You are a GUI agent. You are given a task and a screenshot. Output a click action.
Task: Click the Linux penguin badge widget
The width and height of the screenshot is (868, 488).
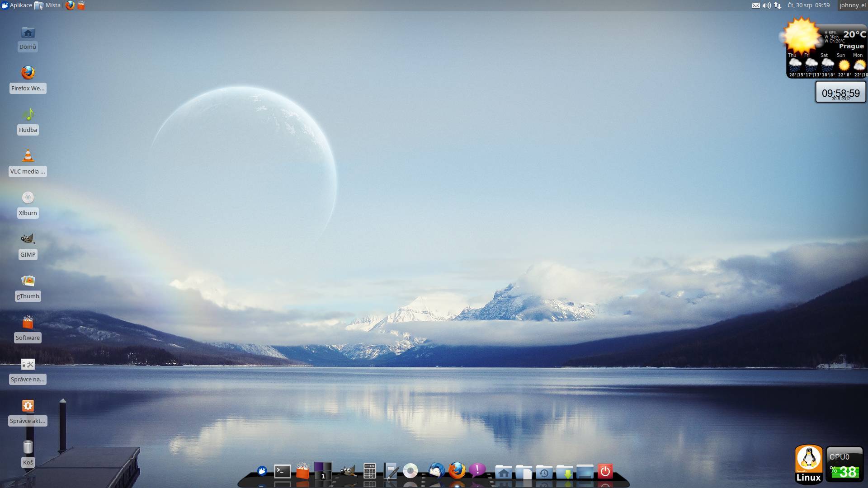click(808, 465)
